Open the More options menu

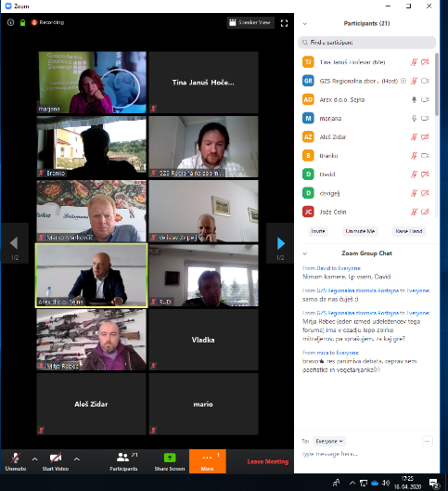coord(207,461)
